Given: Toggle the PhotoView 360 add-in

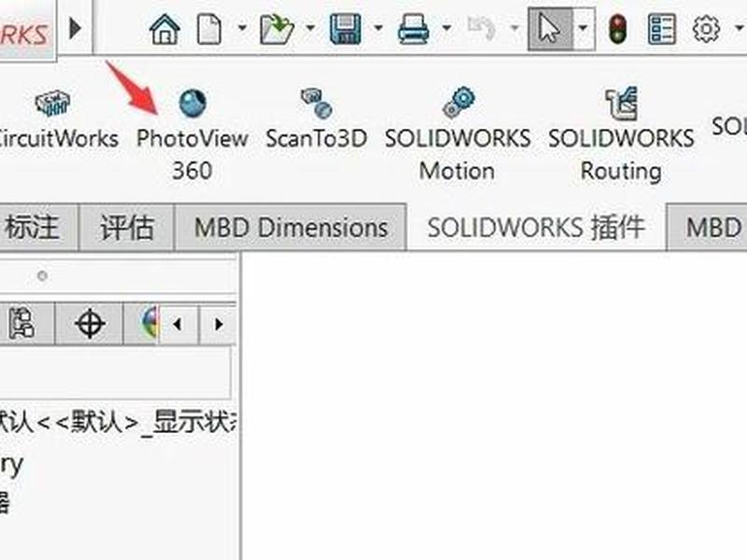Looking at the screenshot, I should pos(192,135).
